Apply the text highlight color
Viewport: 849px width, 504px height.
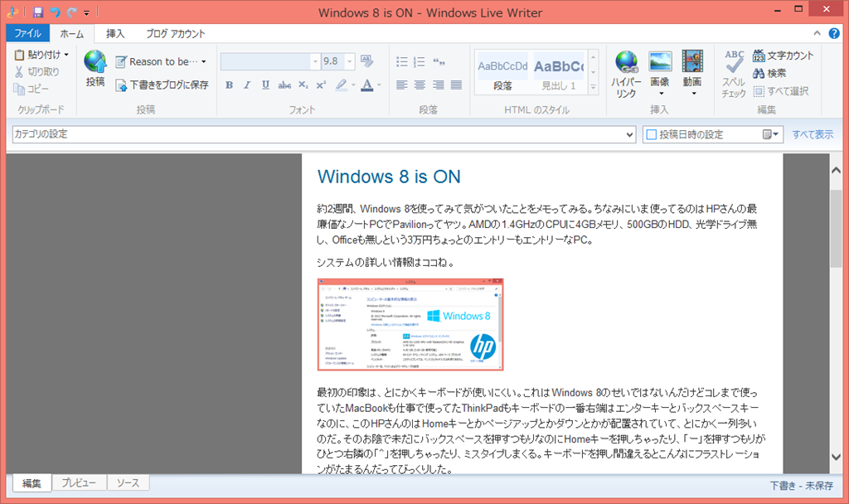tap(341, 85)
